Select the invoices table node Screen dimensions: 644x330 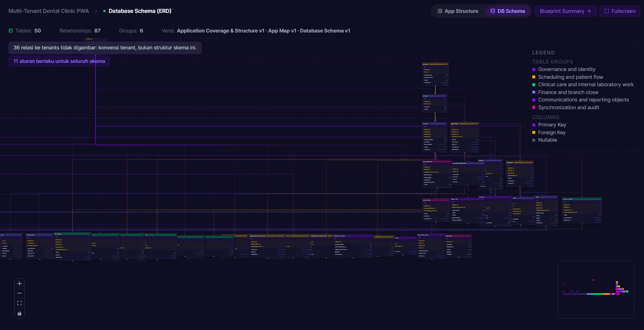pos(435,137)
